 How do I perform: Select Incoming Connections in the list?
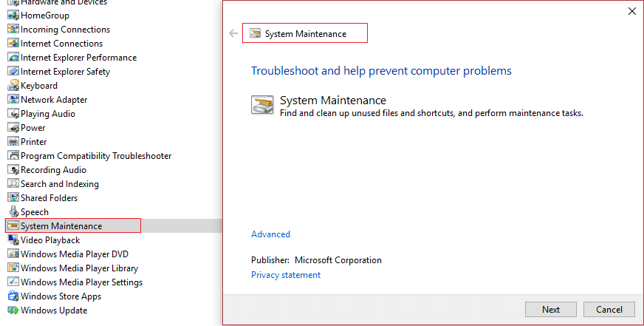tap(65, 30)
